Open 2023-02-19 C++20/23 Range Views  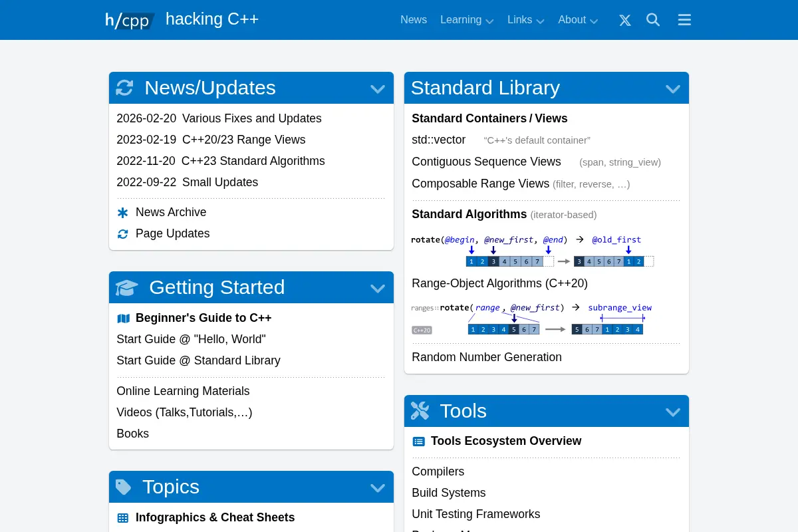211,140
